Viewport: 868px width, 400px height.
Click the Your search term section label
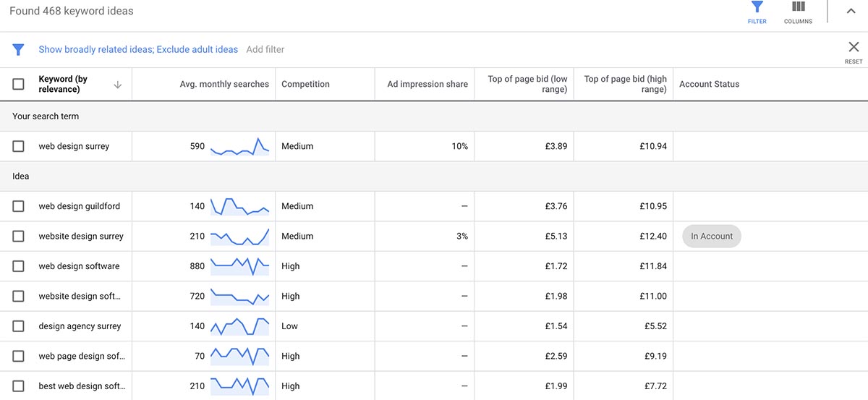pyautogui.click(x=46, y=116)
